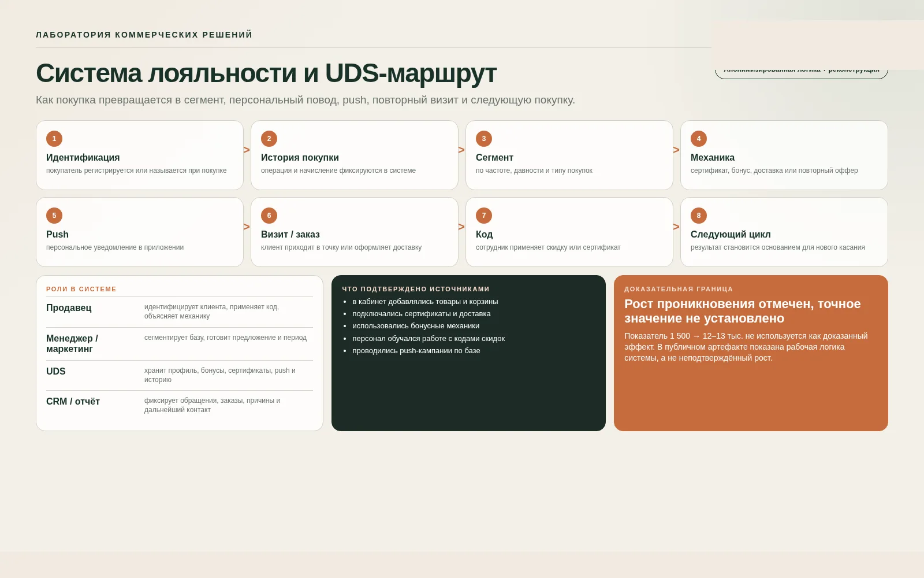Click the subtitle starting 'Как покупка превращается'

(x=305, y=100)
